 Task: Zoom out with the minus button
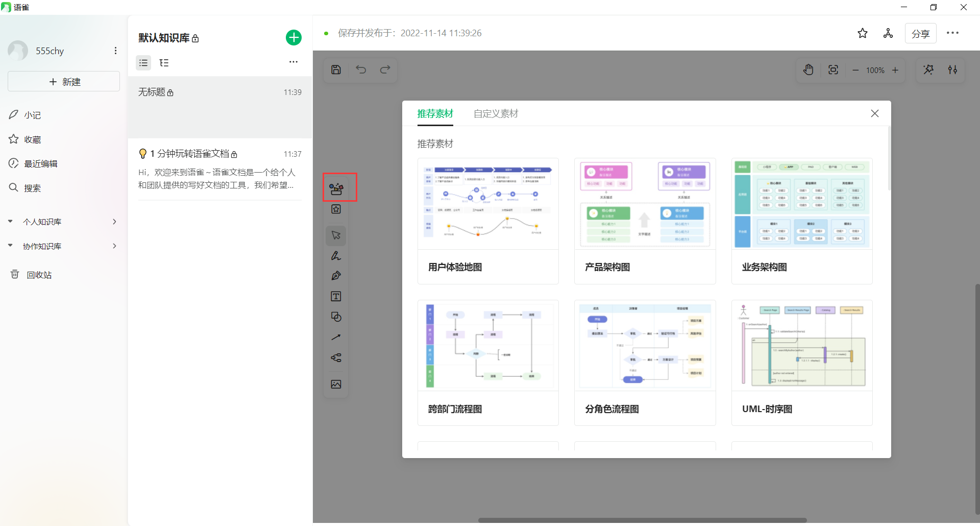click(x=855, y=70)
